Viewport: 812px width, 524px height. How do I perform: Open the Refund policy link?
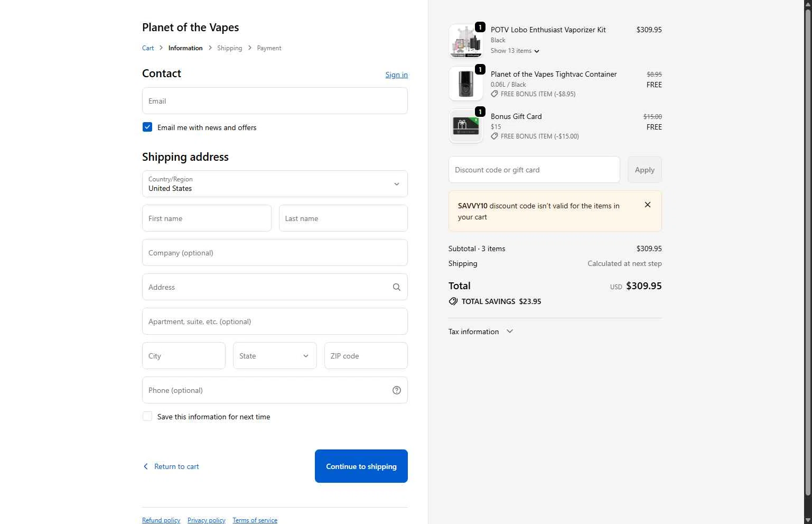(161, 520)
